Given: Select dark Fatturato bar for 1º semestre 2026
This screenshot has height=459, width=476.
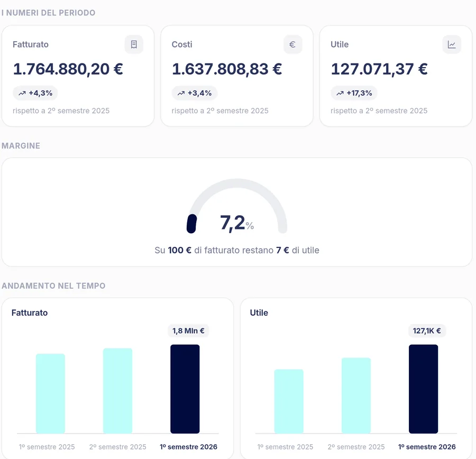Looking at the screenshot, I should (185, 389).
